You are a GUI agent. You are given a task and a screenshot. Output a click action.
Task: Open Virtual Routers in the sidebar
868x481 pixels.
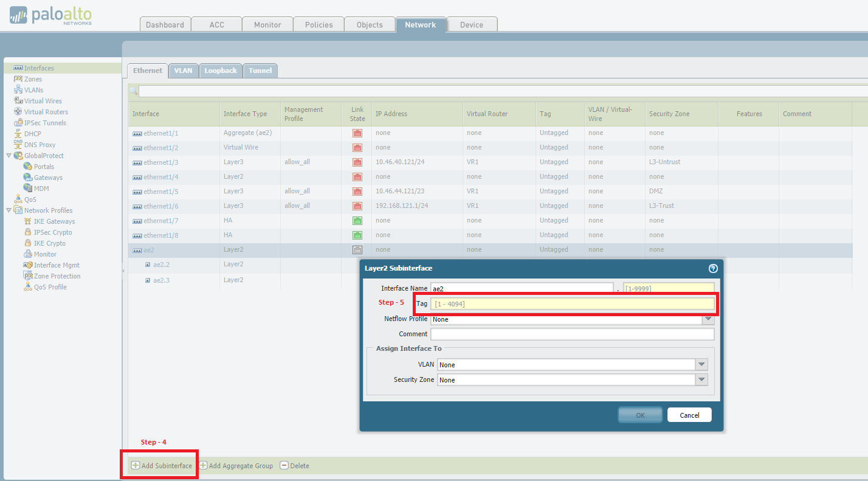point(46,112)
